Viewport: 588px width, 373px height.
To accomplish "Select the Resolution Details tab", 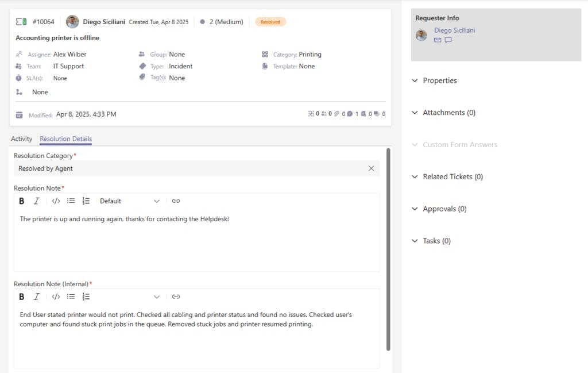I will coord(65,139).
